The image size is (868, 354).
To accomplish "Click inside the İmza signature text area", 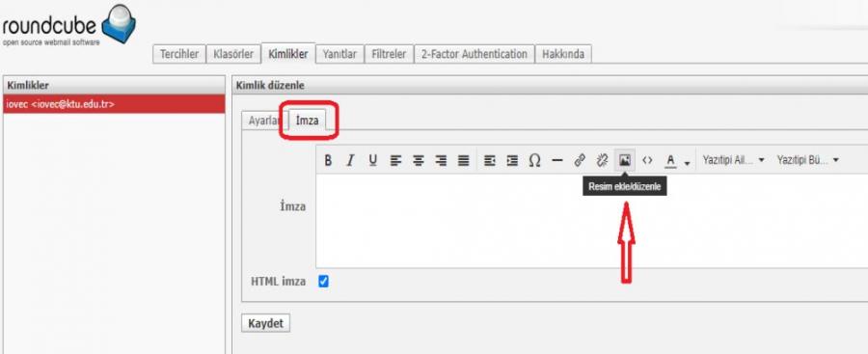I will point(591,221).
